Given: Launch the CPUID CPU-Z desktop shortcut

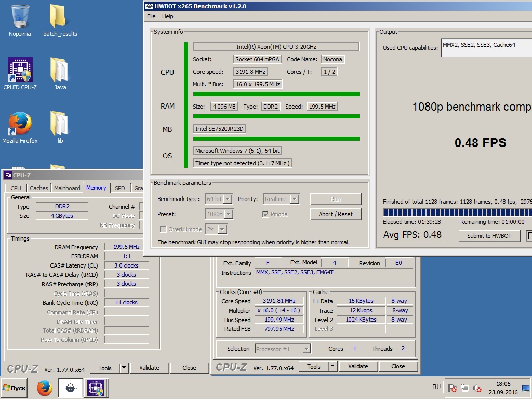Looking at the screenshot, I should tap(20, 74).
